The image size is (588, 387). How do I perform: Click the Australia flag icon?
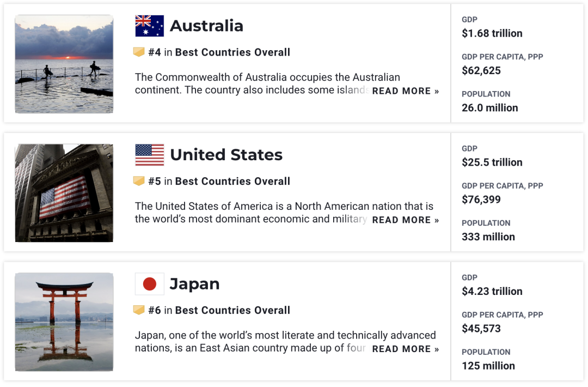[x=149, y=26]
